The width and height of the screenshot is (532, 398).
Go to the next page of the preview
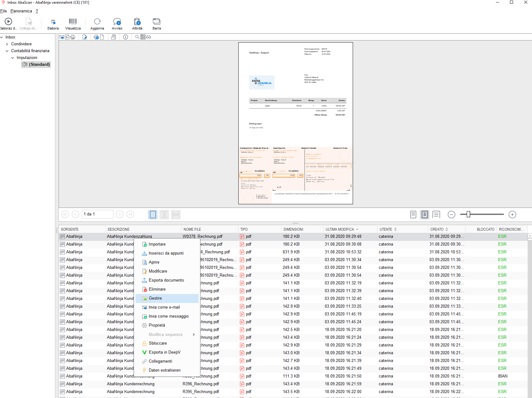click(x=120, y=214)
